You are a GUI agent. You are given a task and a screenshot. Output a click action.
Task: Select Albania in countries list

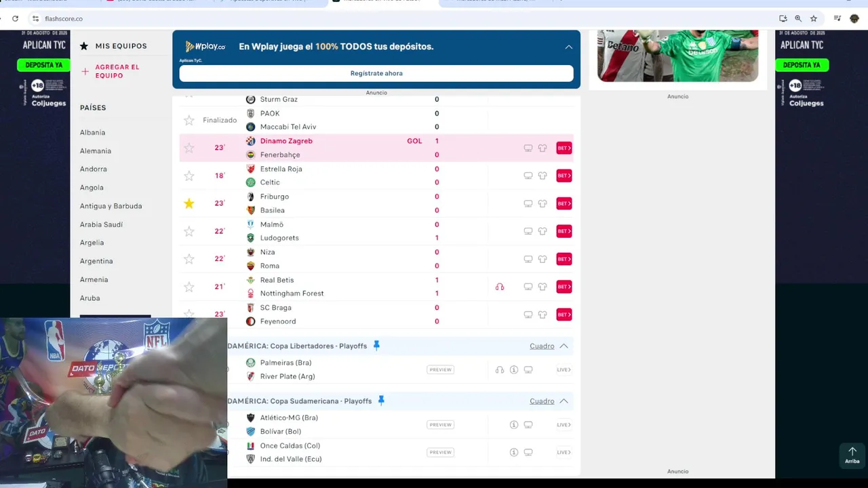pos(92,133)
